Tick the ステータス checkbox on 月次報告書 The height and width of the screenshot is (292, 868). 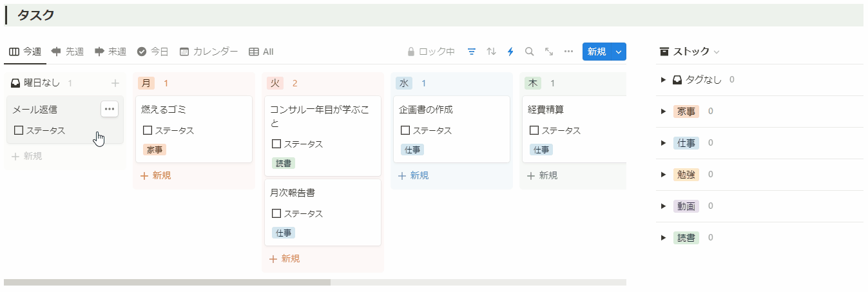tap(276, 213)
